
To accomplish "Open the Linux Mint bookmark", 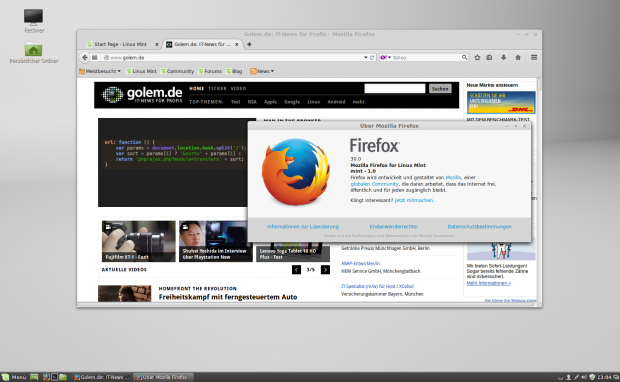I will pos(141,71).
